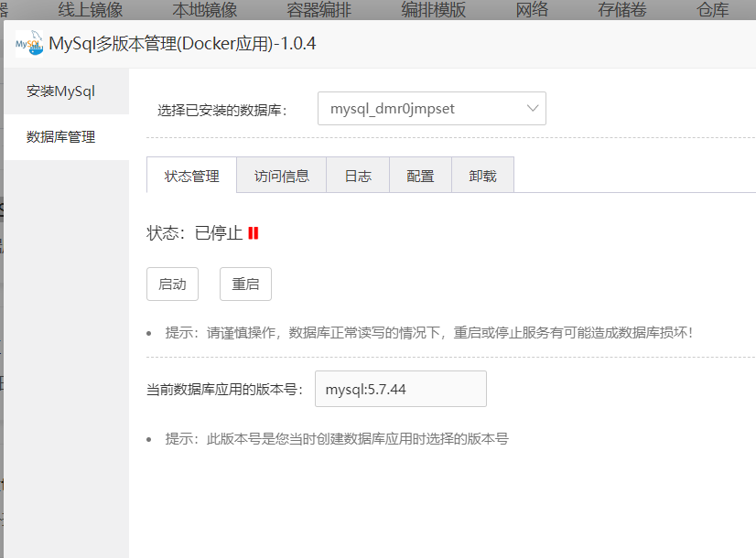Switch to the 访问信息 tab
This screenshot has width=756, height=558.
(x=282, y=176)
